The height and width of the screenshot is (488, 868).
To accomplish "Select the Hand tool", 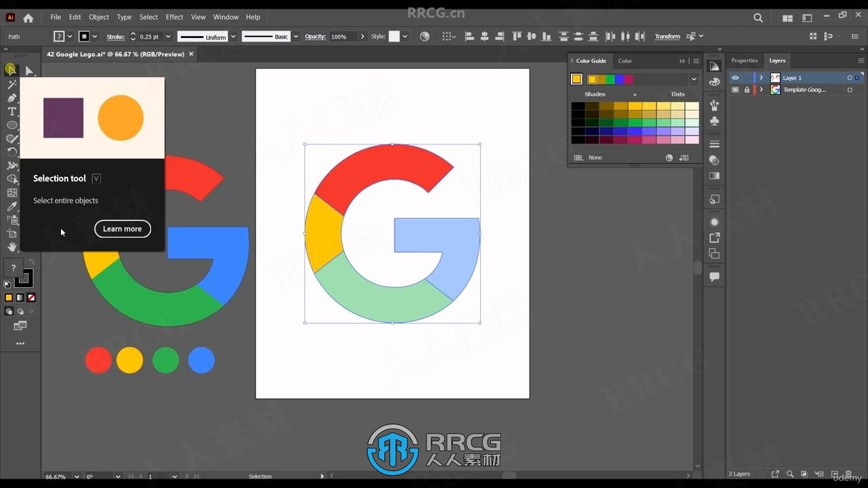I will click(x=12, y=247).
